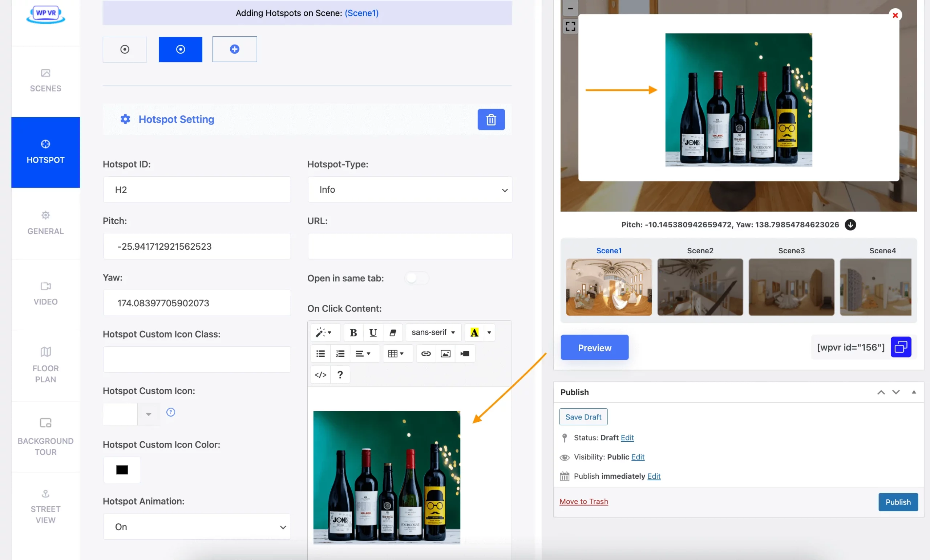This screenshot has height=560, width=930.
Task: Click the SCENES panel icon in sidebar
Action: pyautogui.click(x=45, y=79)
